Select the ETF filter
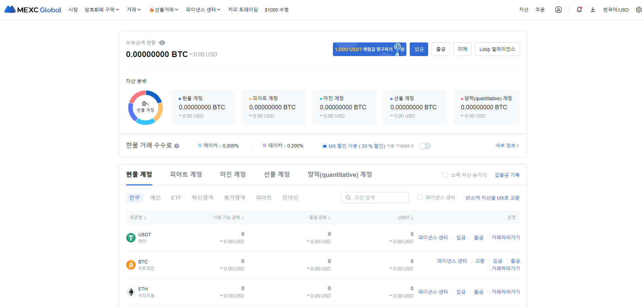Image resolution: width=644 pixels, height=307 pixels. tap(176, 198)
